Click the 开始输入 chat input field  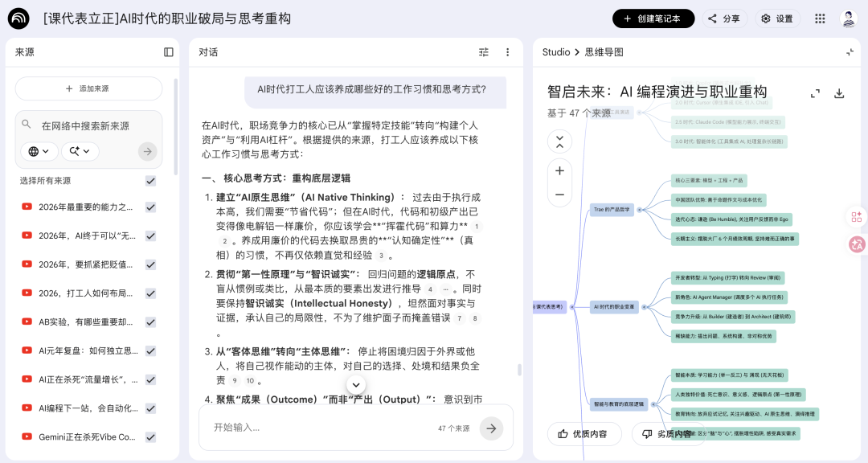pos(321,428)
